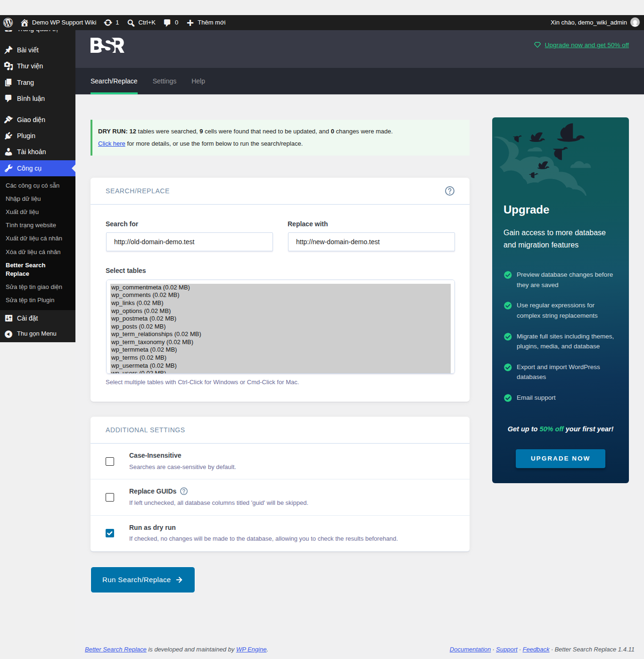Focus the Replace with input field
This screenshot has width=644, height=659.
click(371, 242)
